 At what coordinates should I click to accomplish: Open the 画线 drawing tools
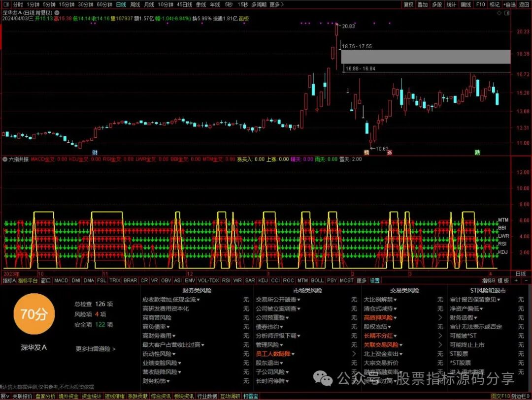466,4
